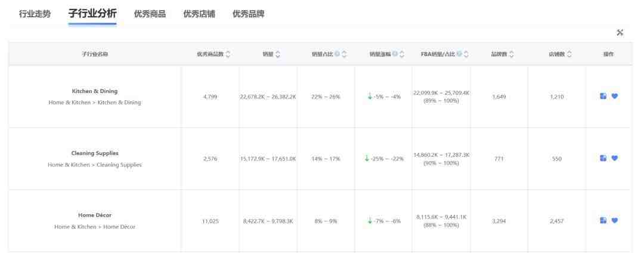Switch to the 优秀商品 tab
The height and width of the screenshot is (253, 644).
tap(150, 14)
